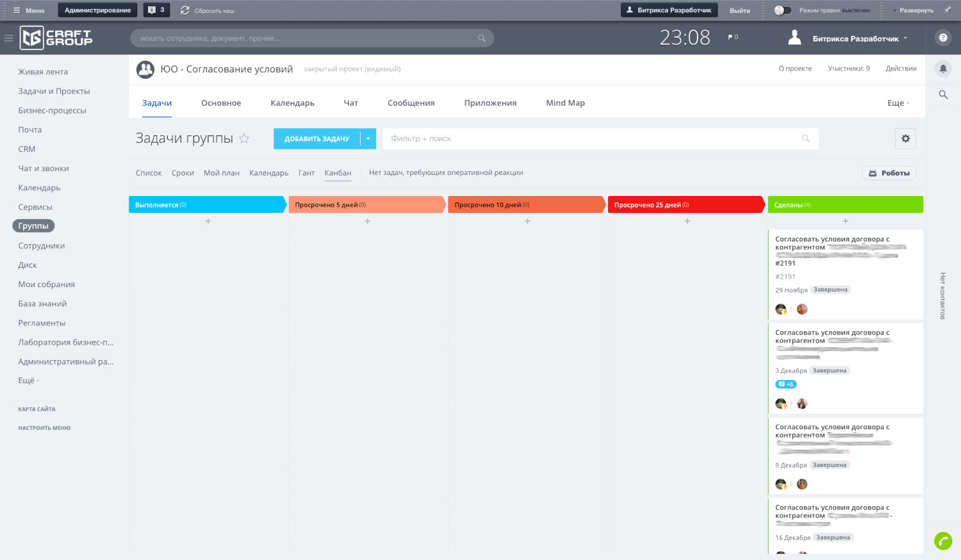Open the Участники: 9 link
The width and height of the screenshot is (961, 560).
[x=848, y=69]
